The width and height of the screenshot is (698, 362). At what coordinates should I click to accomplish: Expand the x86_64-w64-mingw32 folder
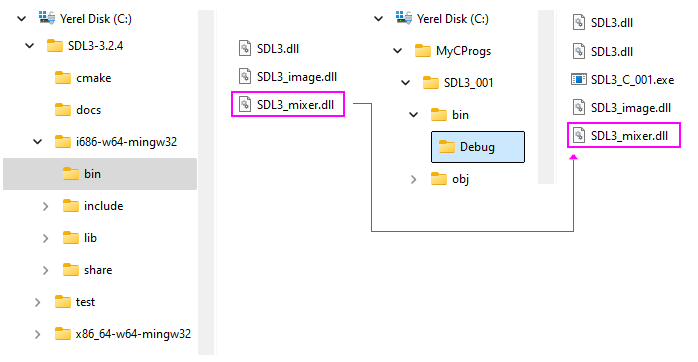(x=37, y=334)
